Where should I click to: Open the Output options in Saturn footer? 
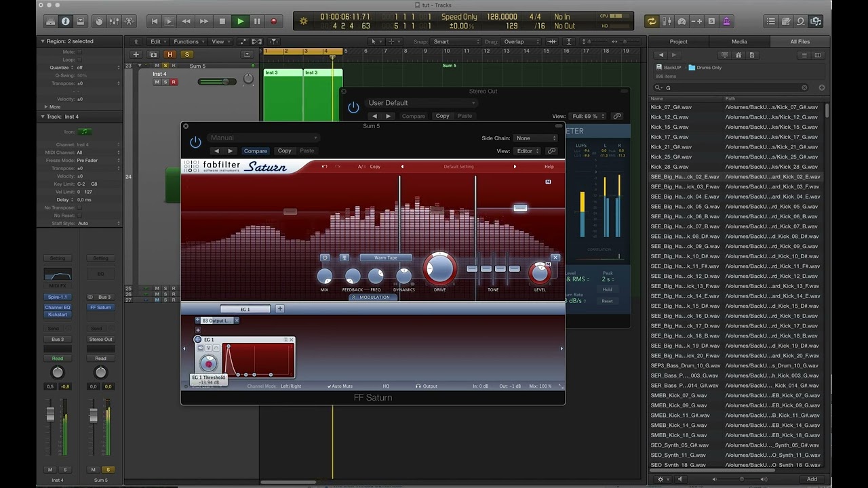pos(427,386)
